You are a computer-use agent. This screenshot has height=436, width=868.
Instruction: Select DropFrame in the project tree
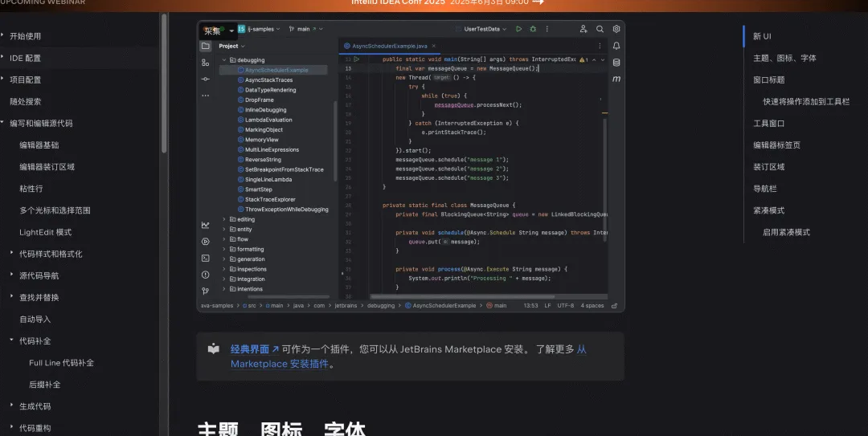(259, 100)
